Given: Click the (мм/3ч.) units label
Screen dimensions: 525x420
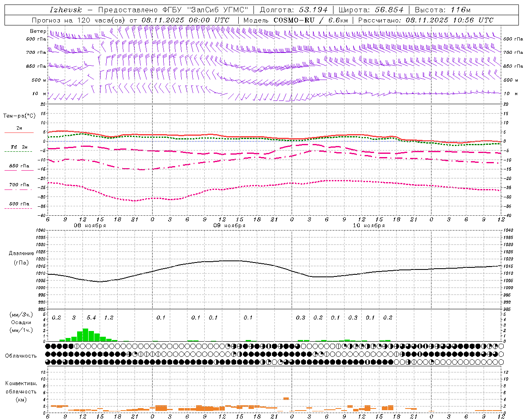Looking at the screenshot, I should (x=21, y=315).
